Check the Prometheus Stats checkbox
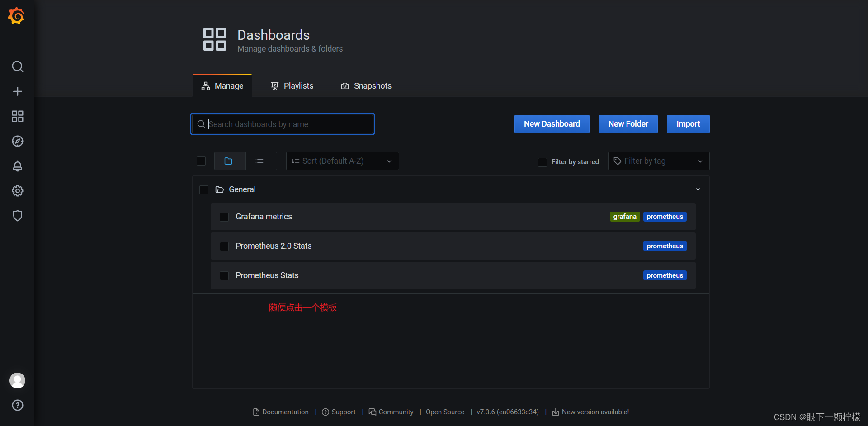 coord(224,275)
